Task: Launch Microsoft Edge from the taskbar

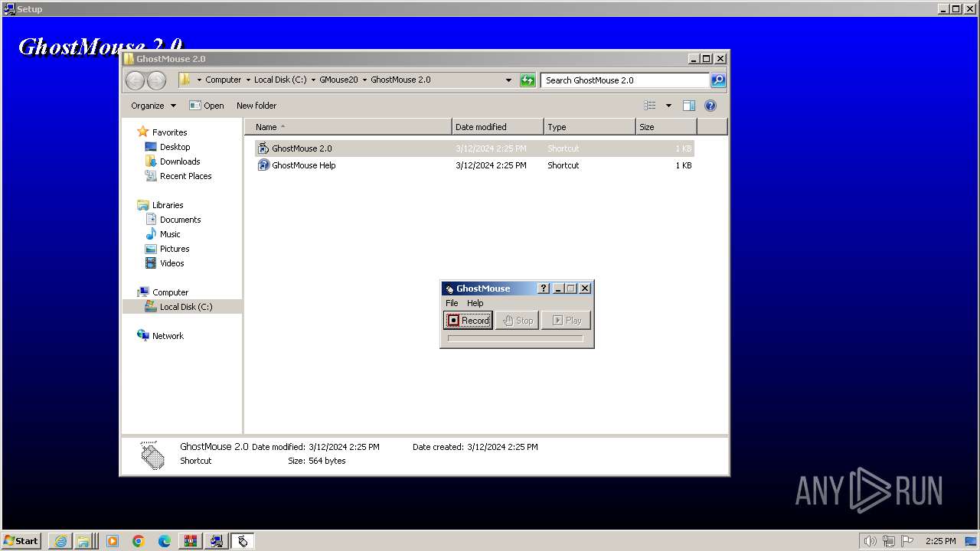Action: (165, 541)
